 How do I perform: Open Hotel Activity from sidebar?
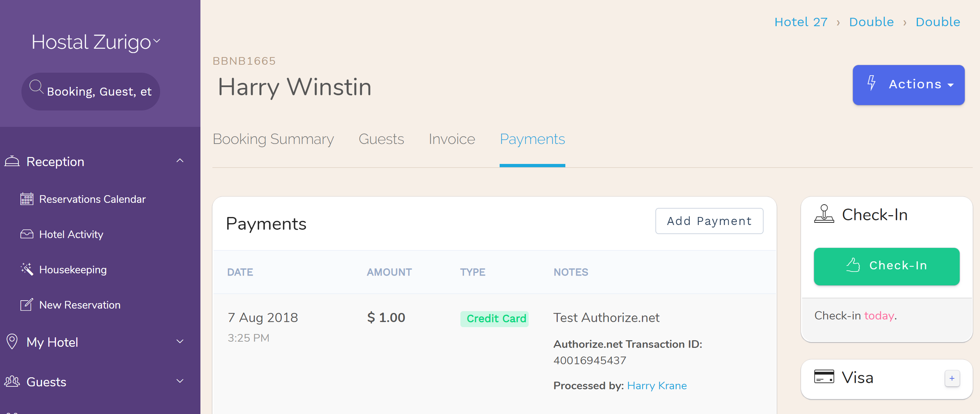pos(71,234)
